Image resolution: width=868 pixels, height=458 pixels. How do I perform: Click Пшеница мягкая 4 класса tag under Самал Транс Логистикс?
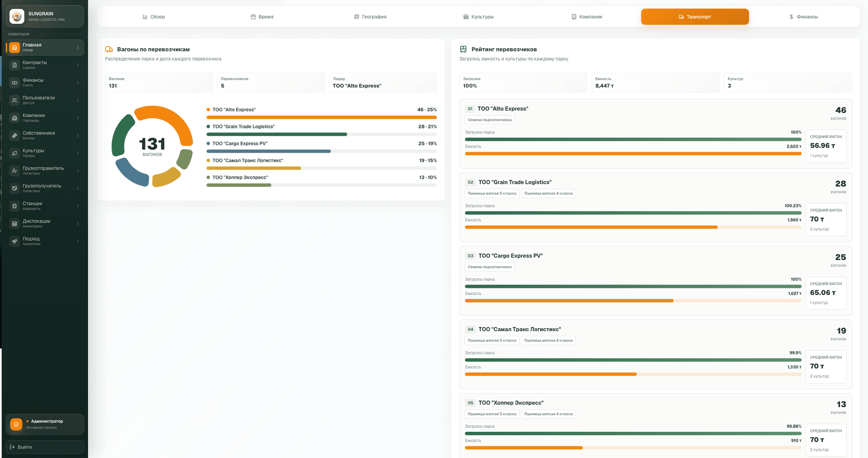pos(548,341)
